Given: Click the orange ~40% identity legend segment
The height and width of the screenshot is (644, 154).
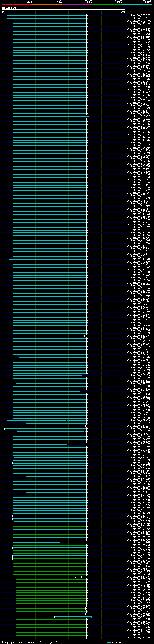Looking at the screenshot, I should pos(47,4).
